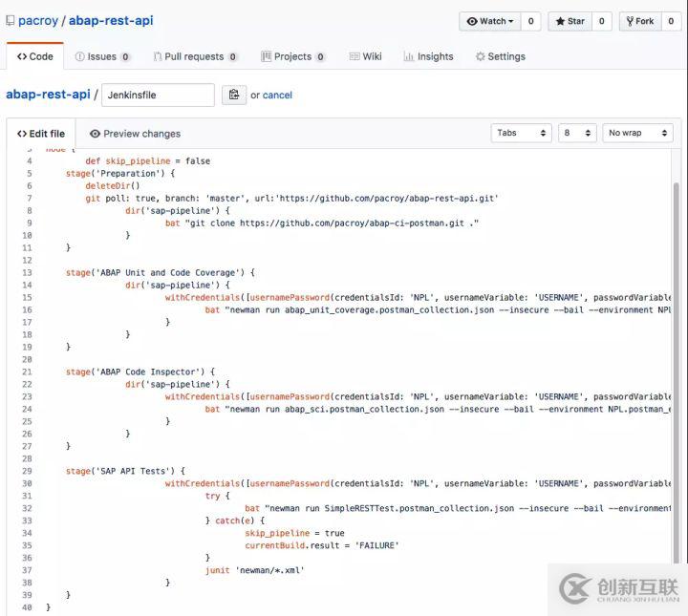Click def skip_pipeline = false on line 4
The image size is (688, 616).
coord(147,160)
